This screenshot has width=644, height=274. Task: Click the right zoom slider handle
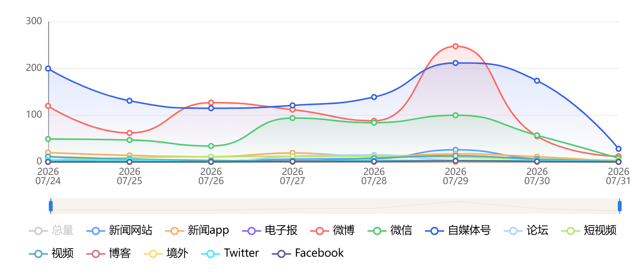pos(620,206)
